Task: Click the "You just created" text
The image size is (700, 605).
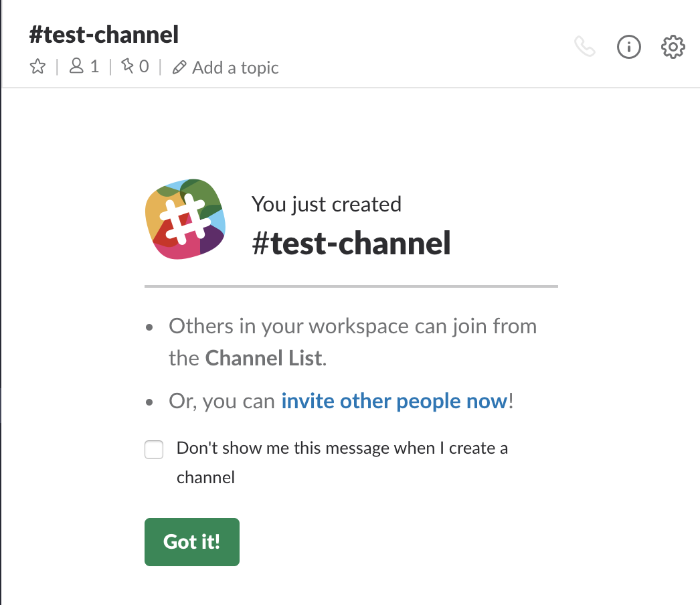Action: pyautogui.click(x=327, y=204)
